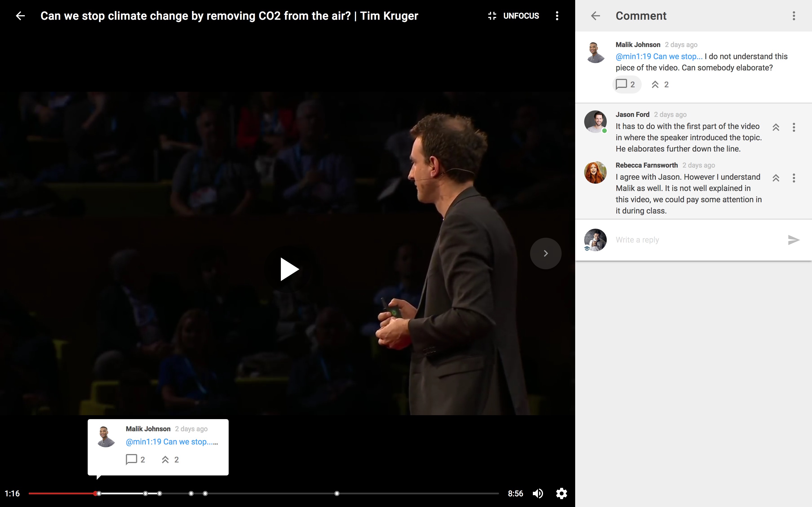Open video options three-dot menu
Viewport: 812px width, 507px height.
(x=557, y=16)
